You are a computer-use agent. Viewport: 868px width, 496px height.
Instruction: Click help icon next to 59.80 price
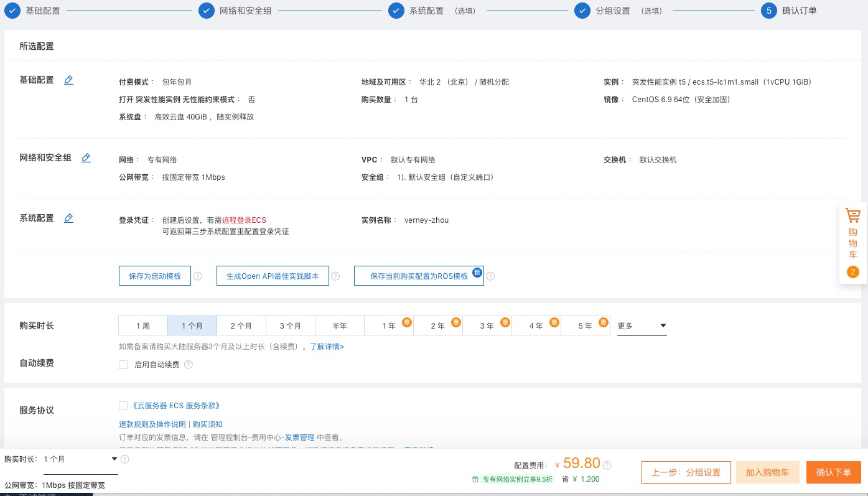click(607, 465)
